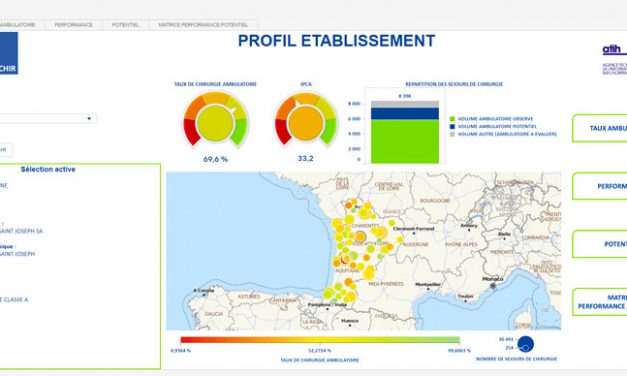Click grey Volume Autre legend square
The width and height of the screenshot is (627, 376).
tap(452, 134)
